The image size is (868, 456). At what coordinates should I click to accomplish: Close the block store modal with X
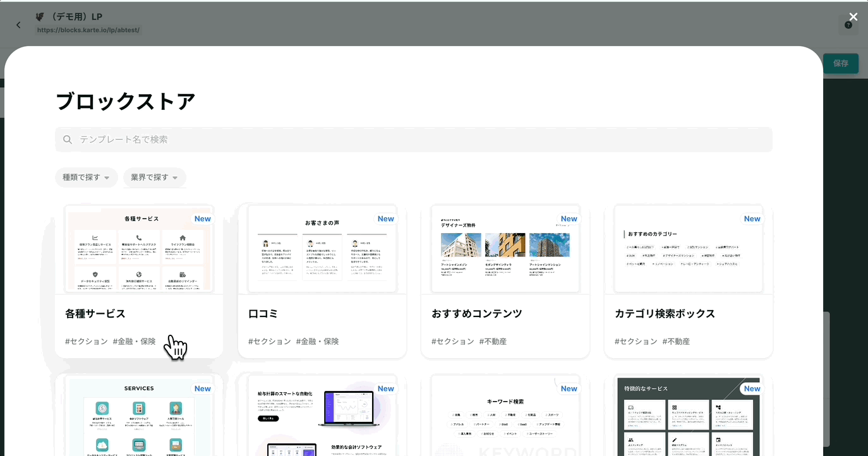click(x=853, y=17)
